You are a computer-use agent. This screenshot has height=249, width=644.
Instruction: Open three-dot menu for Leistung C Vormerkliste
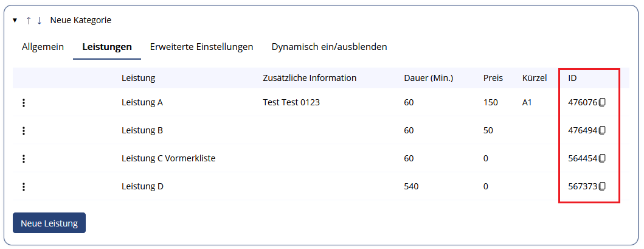pyautogui.click(x=24, y=158)
